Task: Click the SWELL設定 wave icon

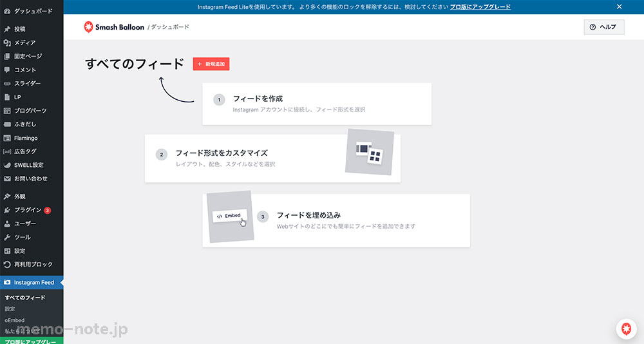Action: pyautogui.click(x=7, y=165)
